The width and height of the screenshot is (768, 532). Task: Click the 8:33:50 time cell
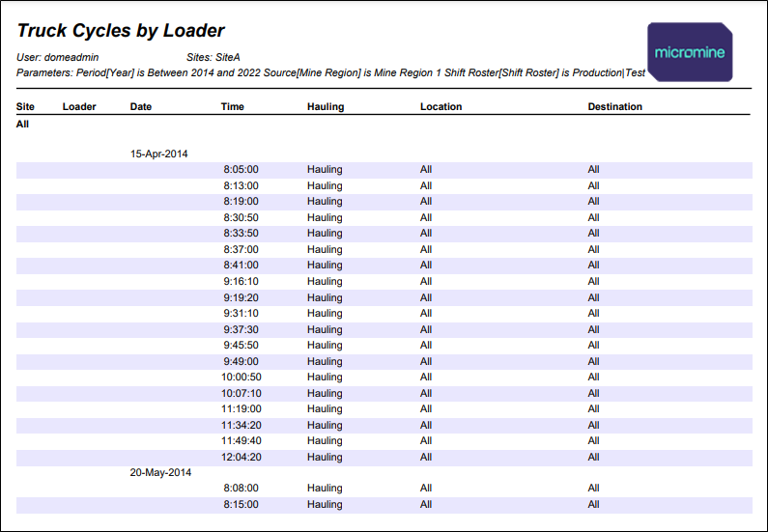(241, 233)
